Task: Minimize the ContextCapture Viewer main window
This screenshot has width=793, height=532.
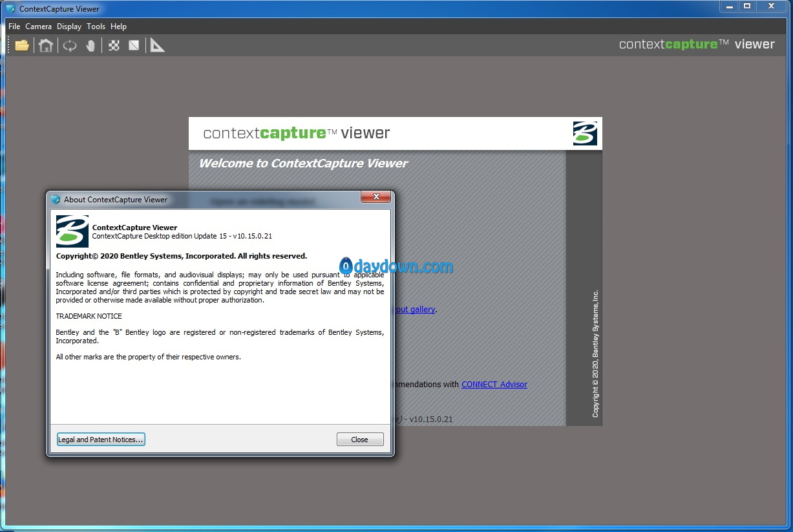Action: [729, 6]
